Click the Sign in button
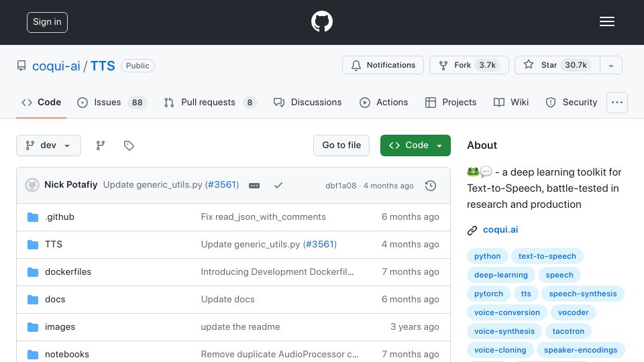Viewport: 644px width, 362px height. tap(47, 22)
